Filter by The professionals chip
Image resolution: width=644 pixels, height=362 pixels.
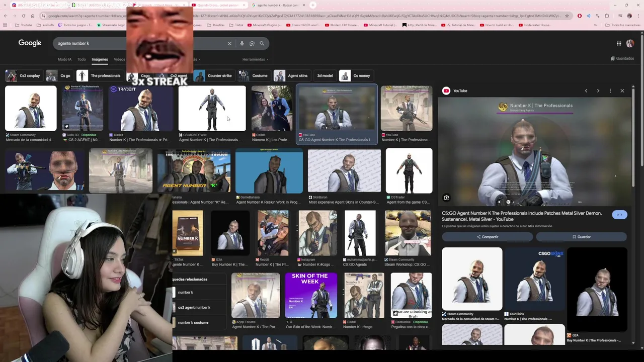[x=99, y=76]
